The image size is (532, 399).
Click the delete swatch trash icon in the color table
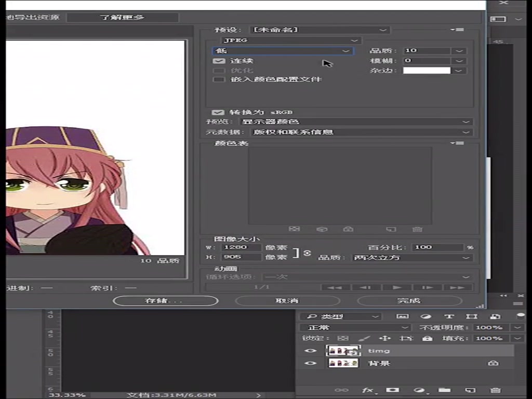tap(417, 229)
